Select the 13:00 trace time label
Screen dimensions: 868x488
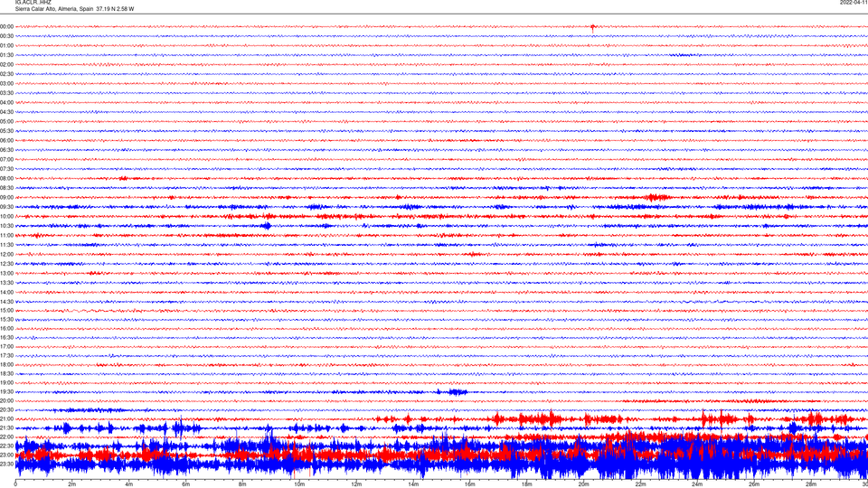pos(6,273)
